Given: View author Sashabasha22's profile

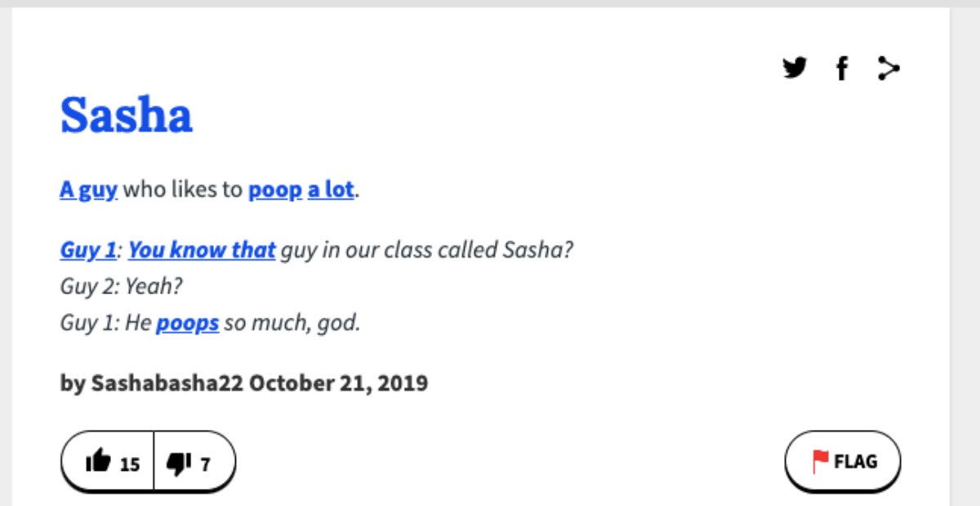Looking at the screenshot, I should [x=167, y=383].
